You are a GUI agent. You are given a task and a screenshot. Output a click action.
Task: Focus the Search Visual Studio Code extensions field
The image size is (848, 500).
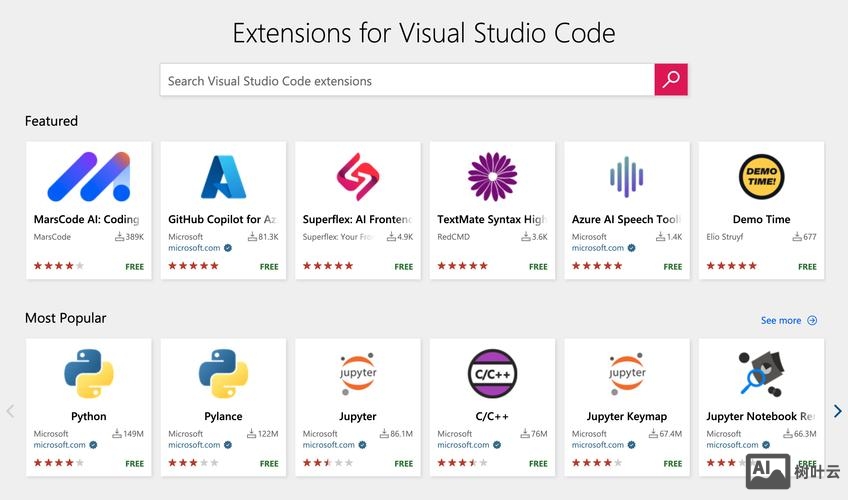pyautogui.click(x=407, y=81)
